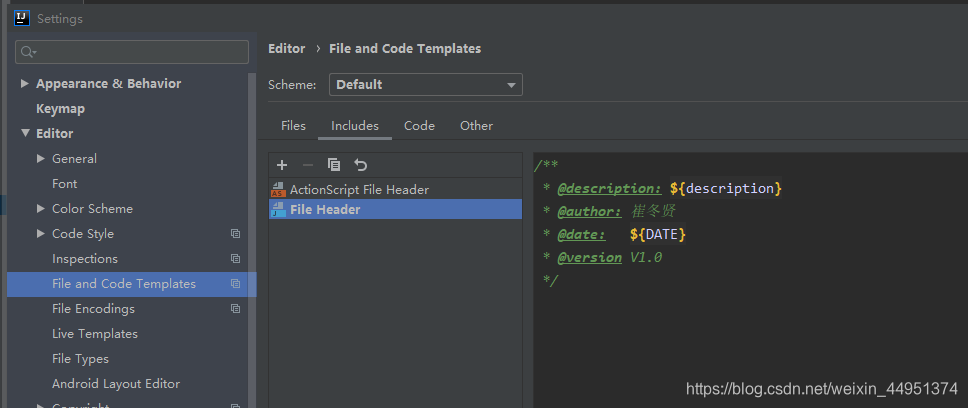
Task: Switch to the Code tab
Action: click(420, 126)
